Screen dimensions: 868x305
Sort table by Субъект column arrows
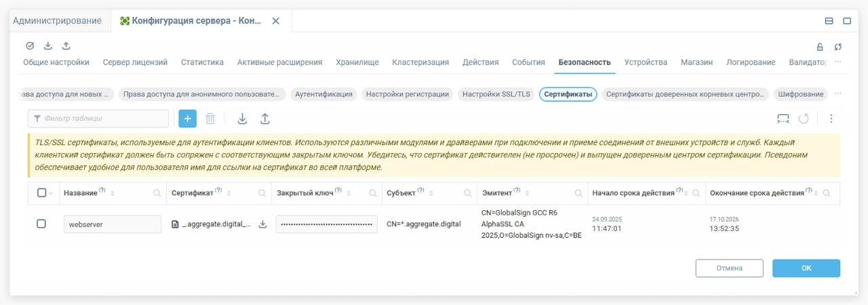(x=431, y=193)
